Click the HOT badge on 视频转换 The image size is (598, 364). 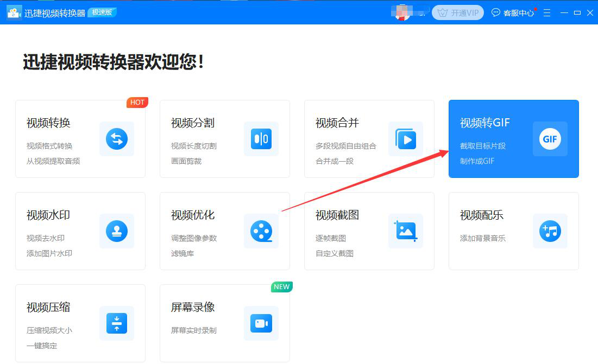click(x=137, y=103)
